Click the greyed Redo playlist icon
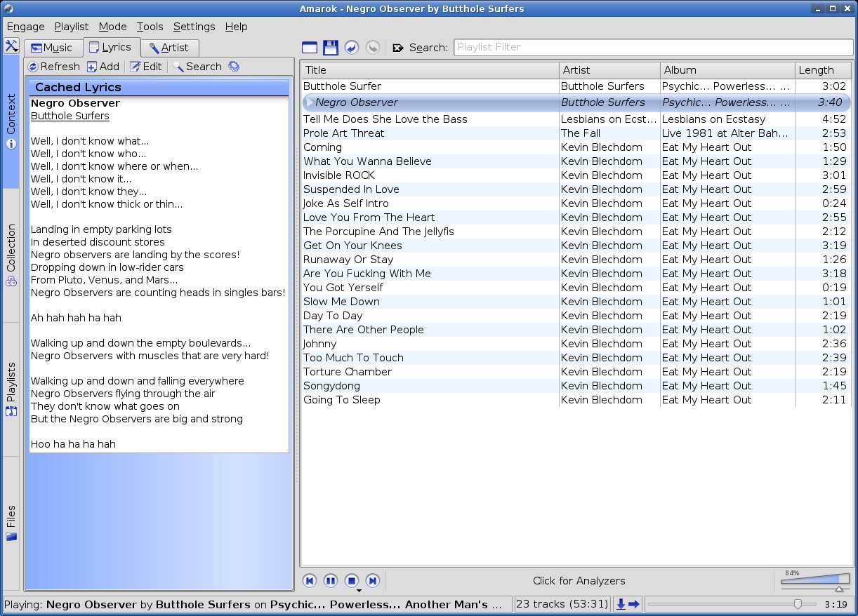Screen dimensions: 858x616 (x=373, y=48)
